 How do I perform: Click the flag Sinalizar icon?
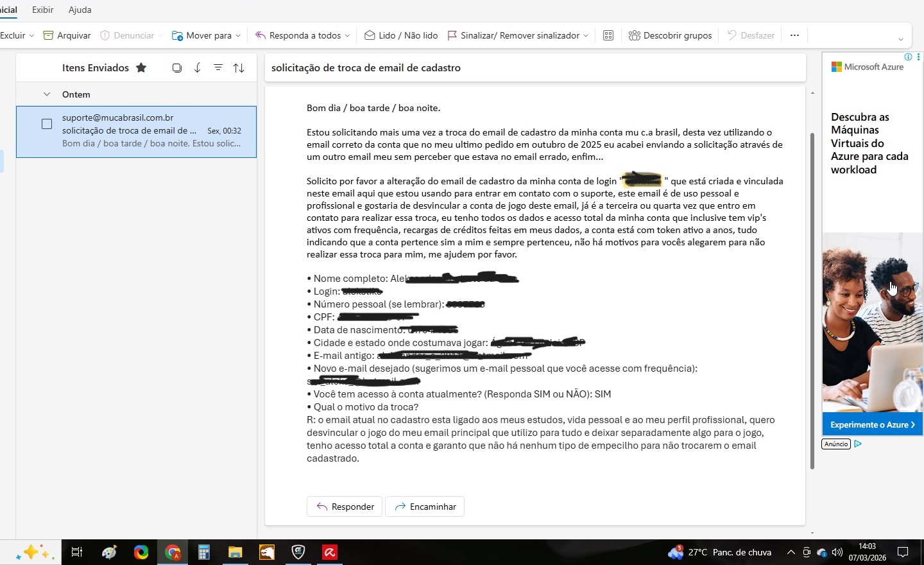452,35
